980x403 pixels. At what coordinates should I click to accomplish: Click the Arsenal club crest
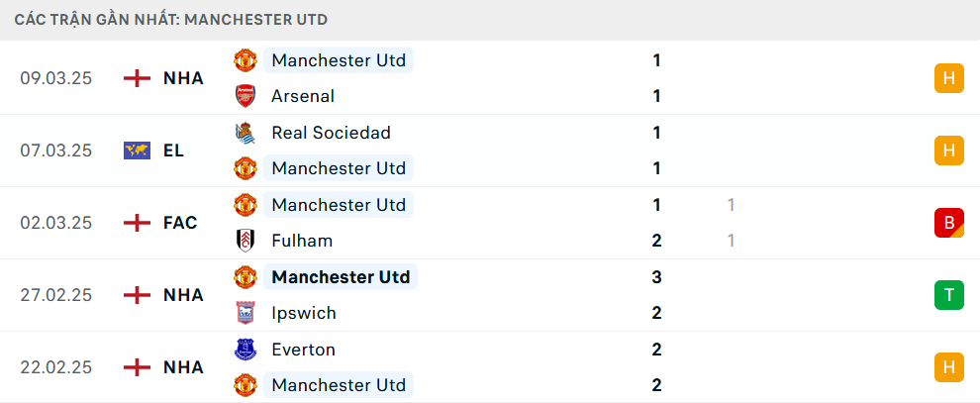click(245, 96)
